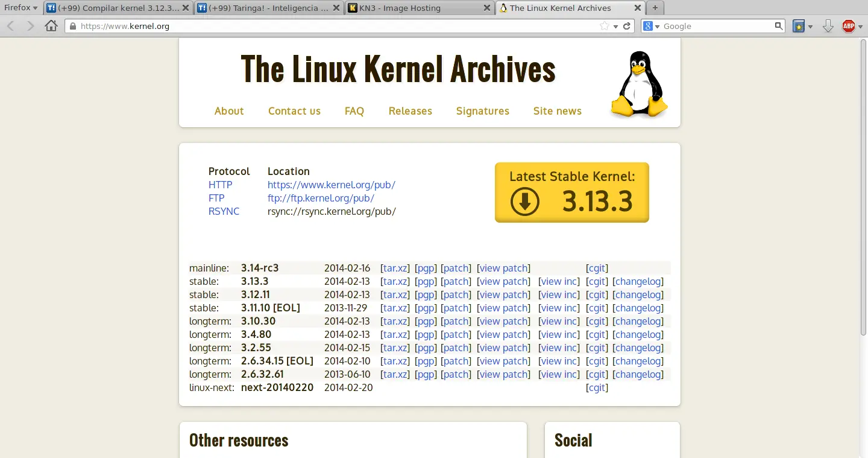Click the Other resources heading
This screenshot has width=868, height=458.
pos(239,441)
